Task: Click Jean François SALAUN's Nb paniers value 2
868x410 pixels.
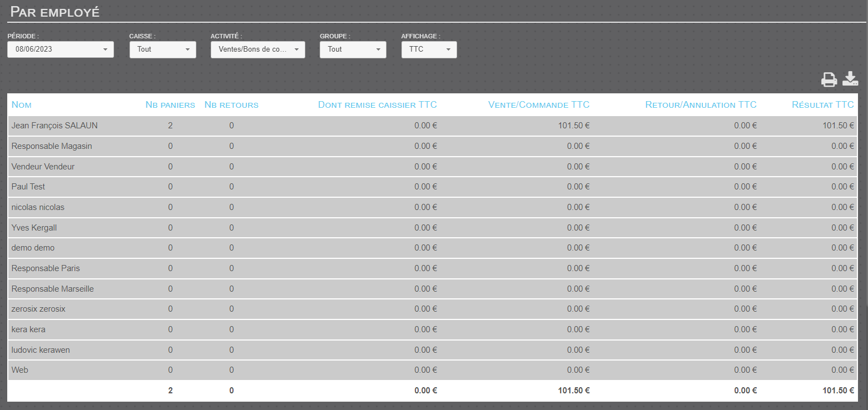Action: (x=170, y=126)
